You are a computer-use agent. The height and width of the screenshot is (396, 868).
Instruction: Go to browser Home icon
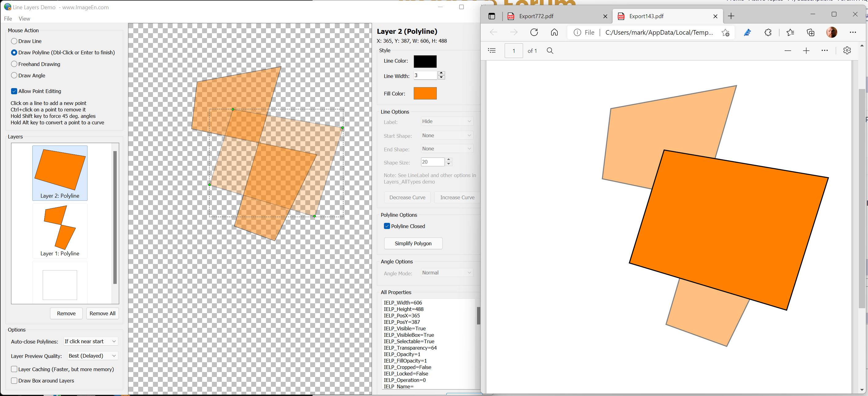click(554, 32)
